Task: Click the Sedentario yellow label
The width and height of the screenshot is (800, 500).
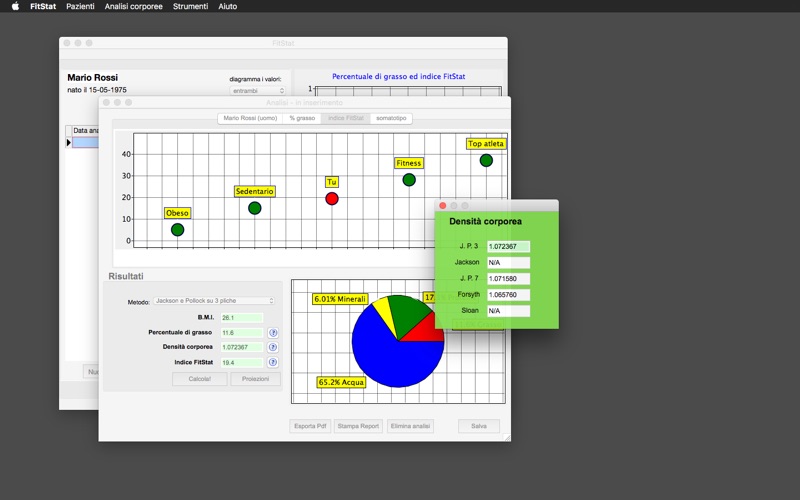Action: click(x=255, y=191)
